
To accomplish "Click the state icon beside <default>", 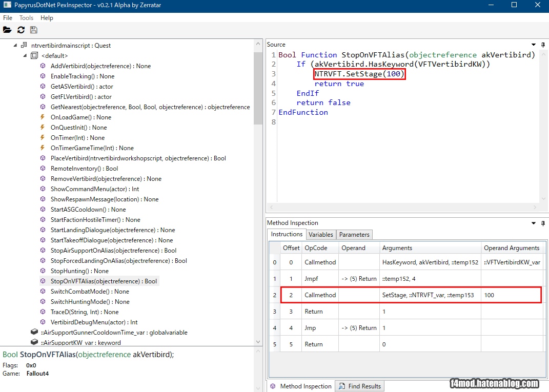I will pyautogui.click(x=34, y=55).
